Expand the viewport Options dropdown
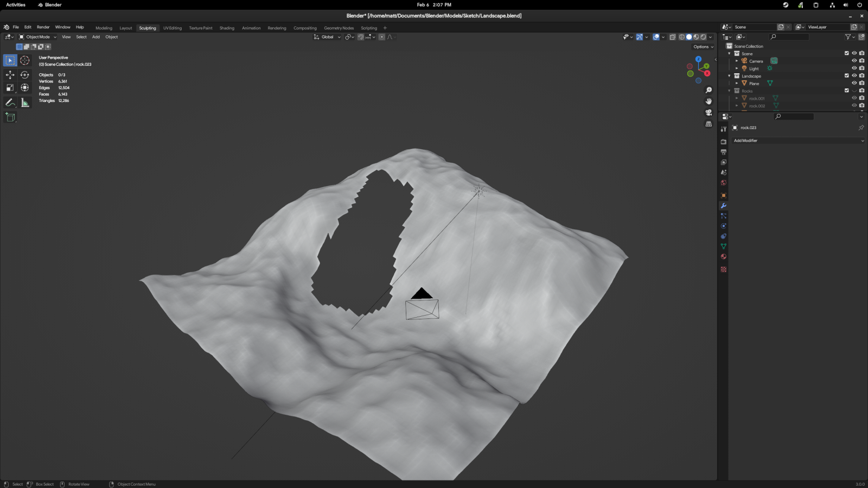 (703, 47)
